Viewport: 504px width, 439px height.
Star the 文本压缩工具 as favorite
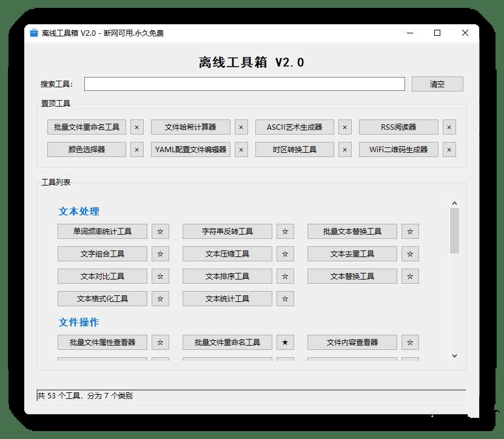point(285,253)
